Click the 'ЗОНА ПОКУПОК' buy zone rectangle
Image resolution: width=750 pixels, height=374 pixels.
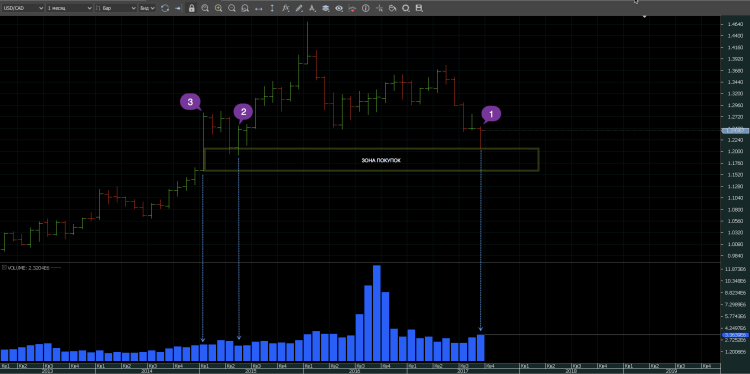(x=371, y=160)
